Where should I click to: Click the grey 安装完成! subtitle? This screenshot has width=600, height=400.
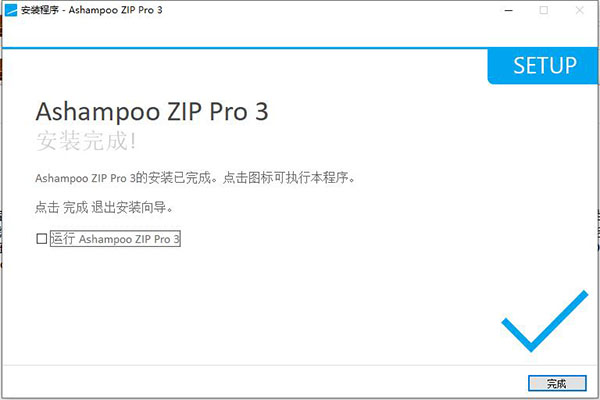click(x=86, y=141)
